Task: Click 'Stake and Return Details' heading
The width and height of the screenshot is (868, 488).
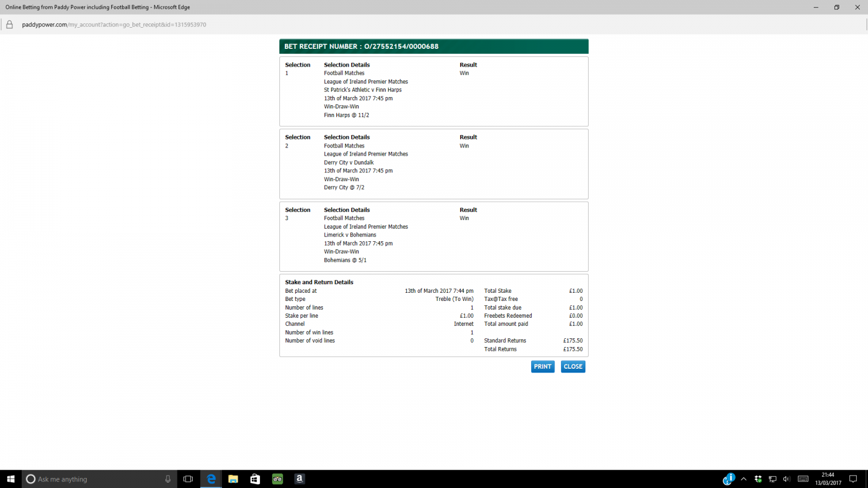Action: coord(319,282)
